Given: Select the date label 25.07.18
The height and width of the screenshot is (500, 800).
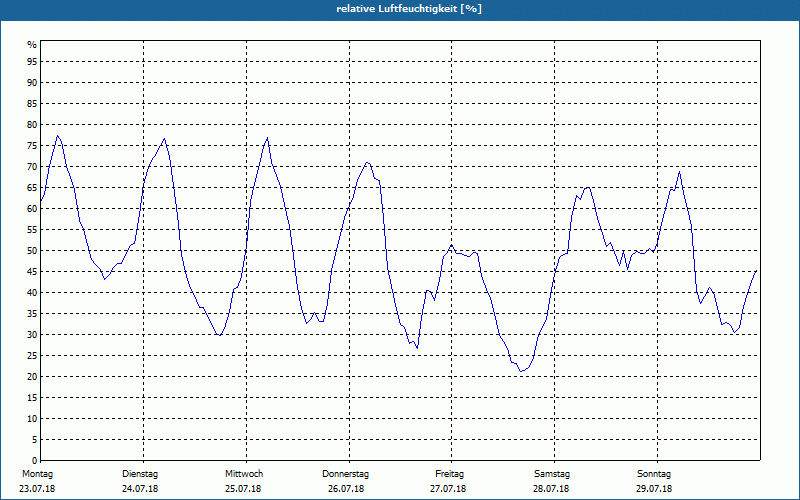Looking at the screenshot, I should click(x=243, y=489).
